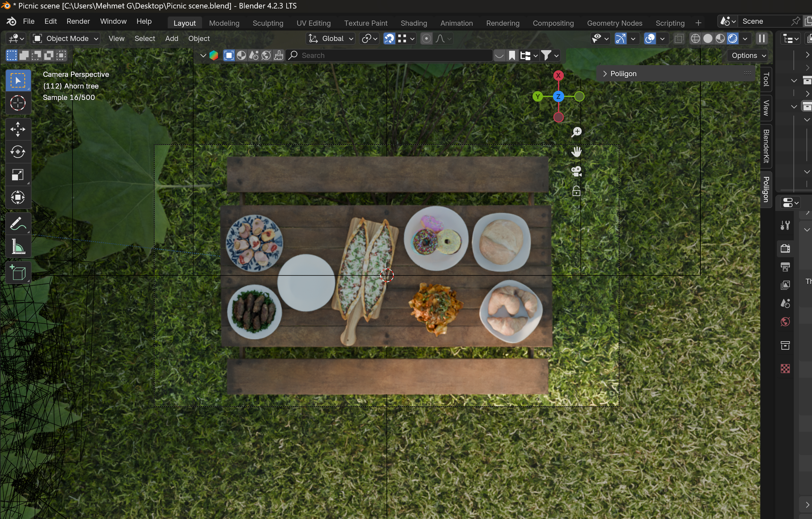
Task: Open the Object Mode dropdown
Action: 66,38
